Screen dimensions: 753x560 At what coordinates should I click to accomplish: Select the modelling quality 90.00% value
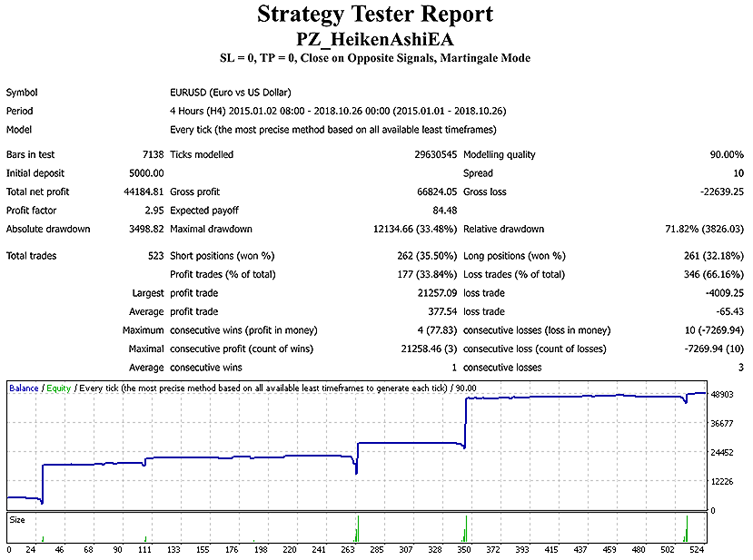[x=727, y=154]
